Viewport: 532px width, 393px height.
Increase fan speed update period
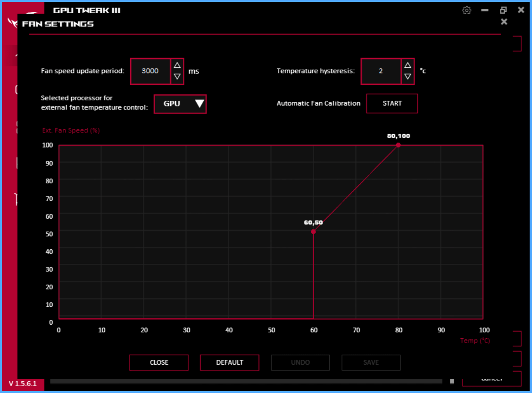point(177,65)
